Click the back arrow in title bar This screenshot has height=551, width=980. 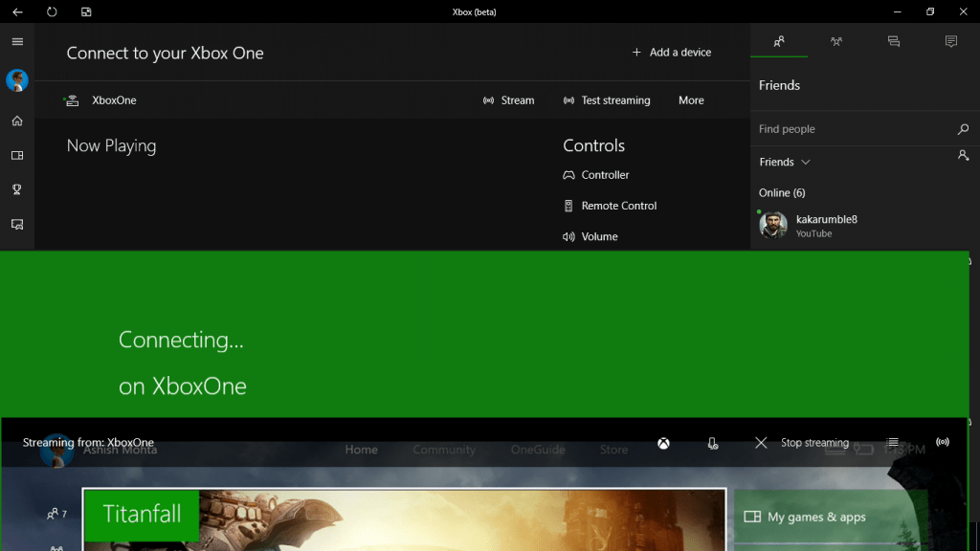click(x=17, y=11)
